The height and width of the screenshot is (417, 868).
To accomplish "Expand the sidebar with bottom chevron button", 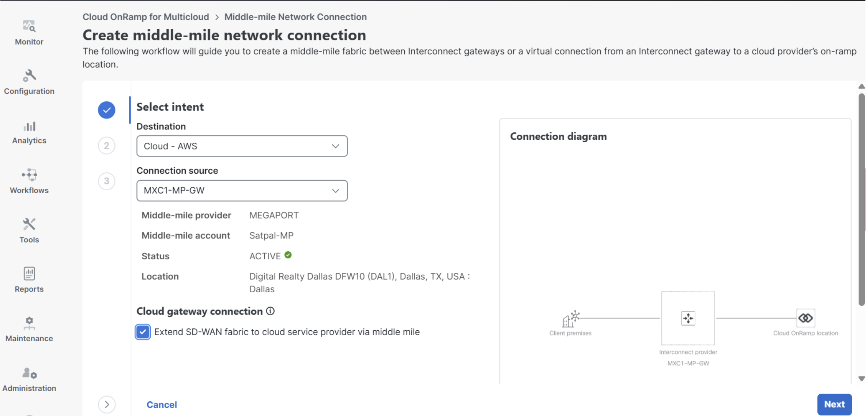I will [x=107, y=405].
